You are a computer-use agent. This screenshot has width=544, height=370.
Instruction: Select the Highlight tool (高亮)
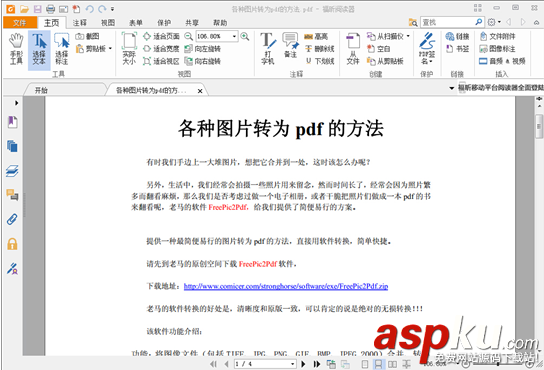click(x=316, y=36)
